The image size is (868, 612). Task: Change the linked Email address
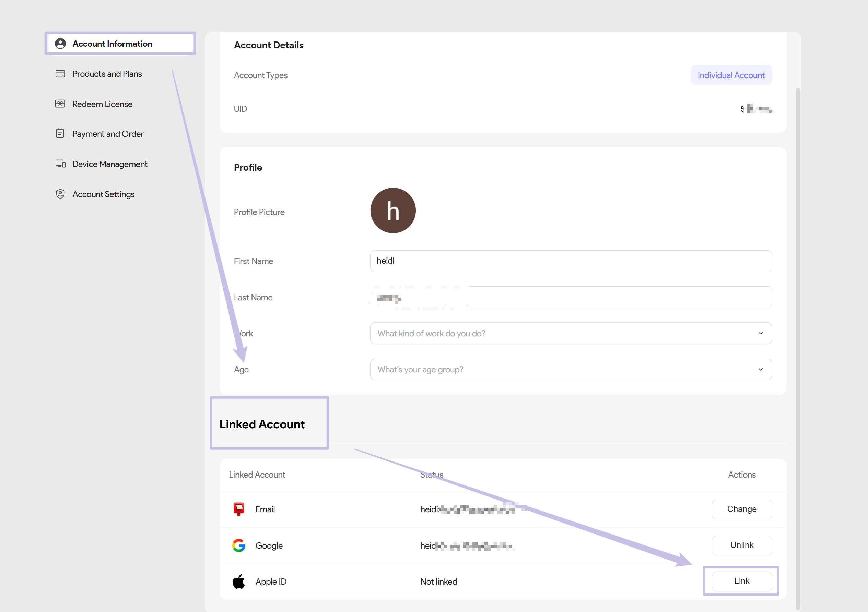coord(741,509)
